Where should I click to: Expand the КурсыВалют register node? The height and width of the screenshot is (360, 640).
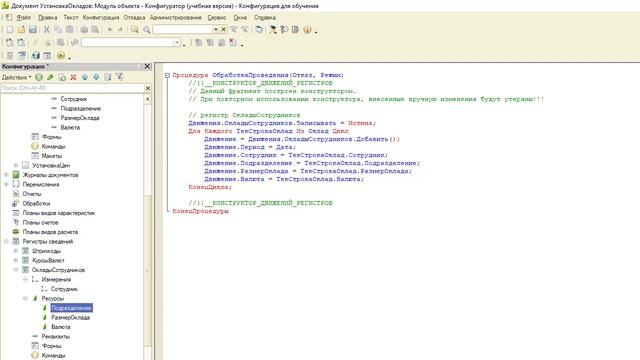click(x=16, y=260)
